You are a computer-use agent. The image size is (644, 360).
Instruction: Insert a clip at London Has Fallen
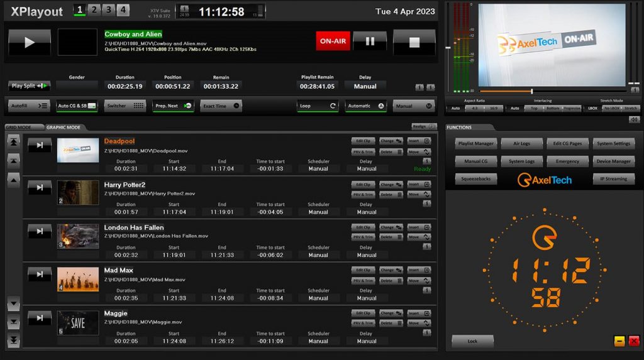tap(419, 227)
